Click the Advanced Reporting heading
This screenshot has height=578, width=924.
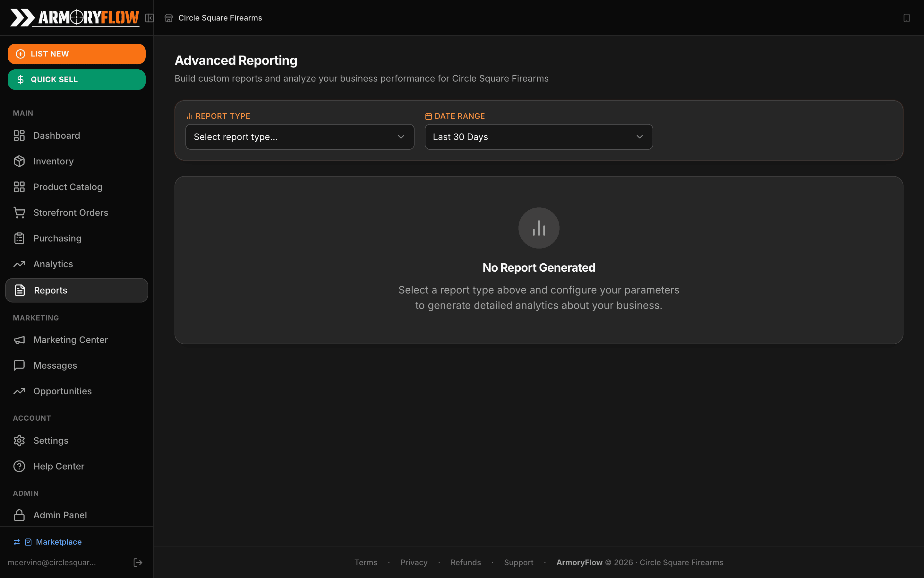(x=235, y=60)
